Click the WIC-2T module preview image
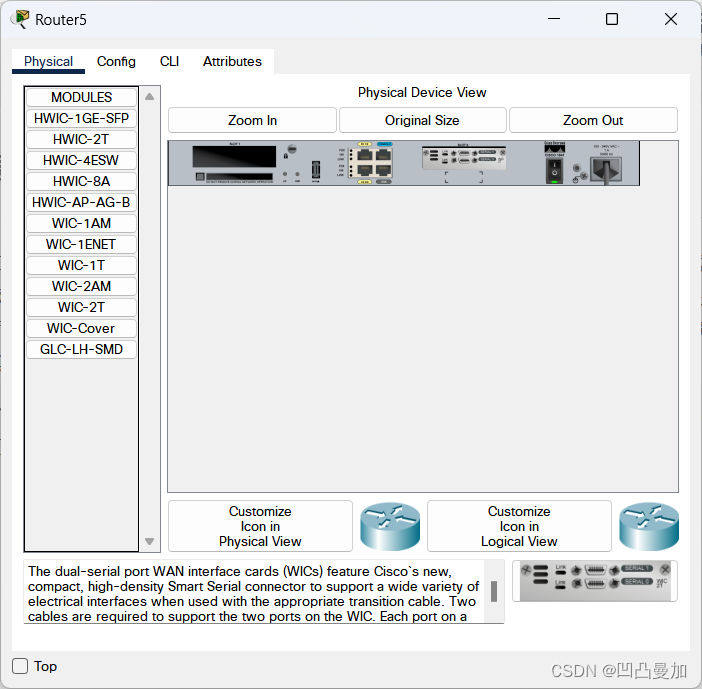The height and width of the screenshot is (689, 702). pyautogui.click(x=595, y=581)
